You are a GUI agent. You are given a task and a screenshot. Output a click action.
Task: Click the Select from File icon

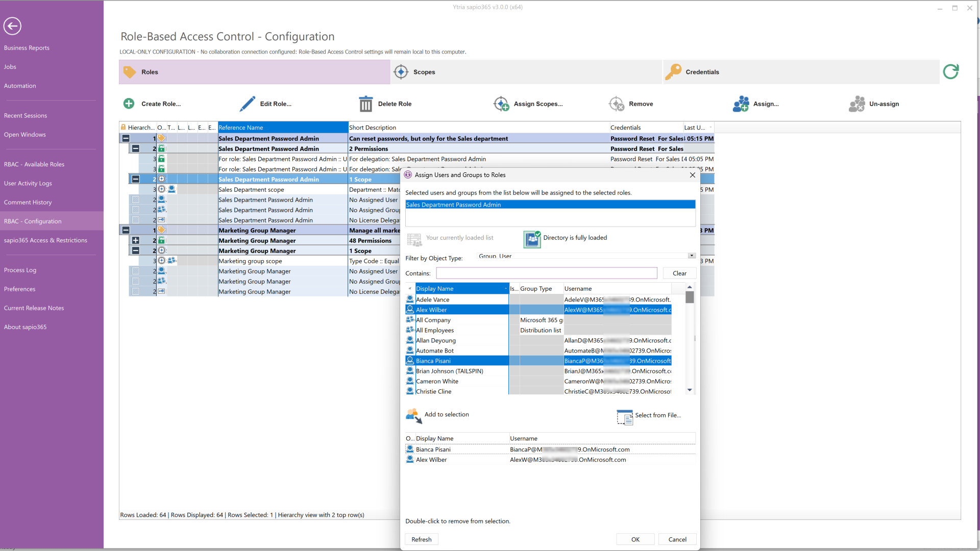click(x=624, y=416)
